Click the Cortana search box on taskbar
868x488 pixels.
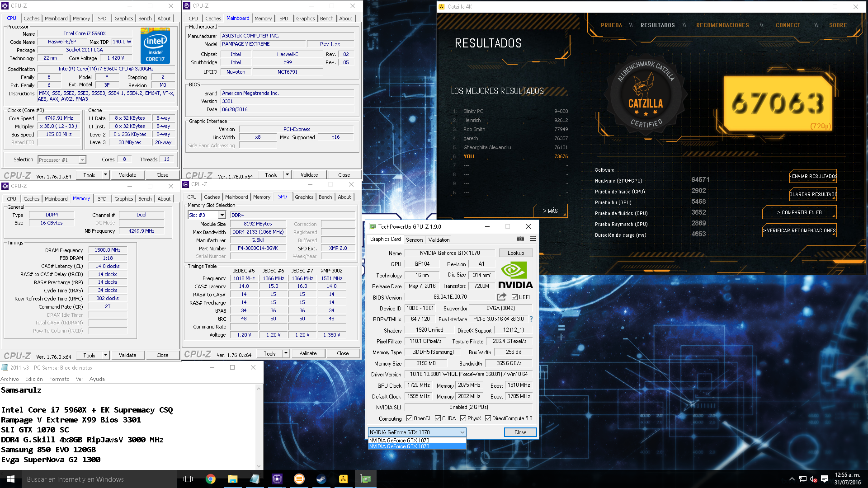tap(99, 479)
